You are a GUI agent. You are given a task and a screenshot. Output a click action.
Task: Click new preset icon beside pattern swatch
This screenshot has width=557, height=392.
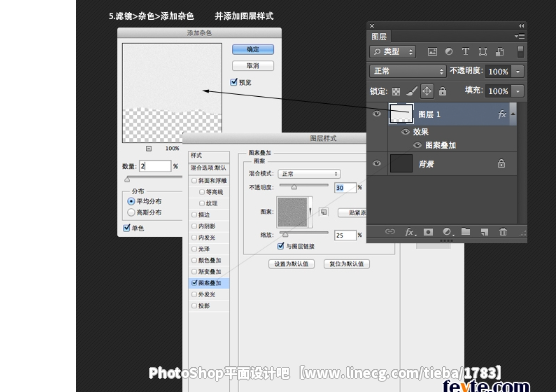(324, 212)
